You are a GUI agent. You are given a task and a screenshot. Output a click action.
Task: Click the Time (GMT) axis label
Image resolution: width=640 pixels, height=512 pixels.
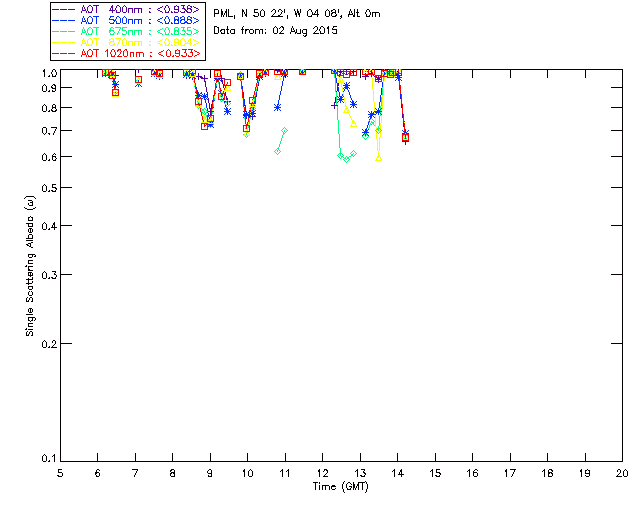340,487
